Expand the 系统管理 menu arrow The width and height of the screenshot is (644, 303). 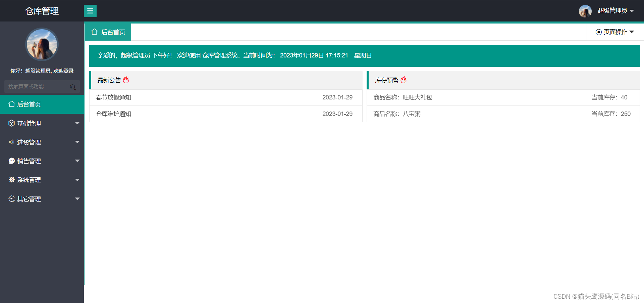click(77, 180)
